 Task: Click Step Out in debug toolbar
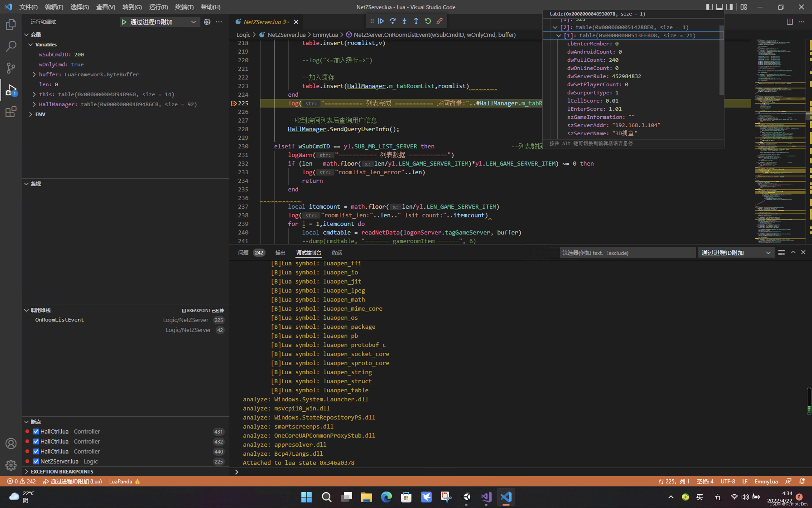tap(416, 21)
